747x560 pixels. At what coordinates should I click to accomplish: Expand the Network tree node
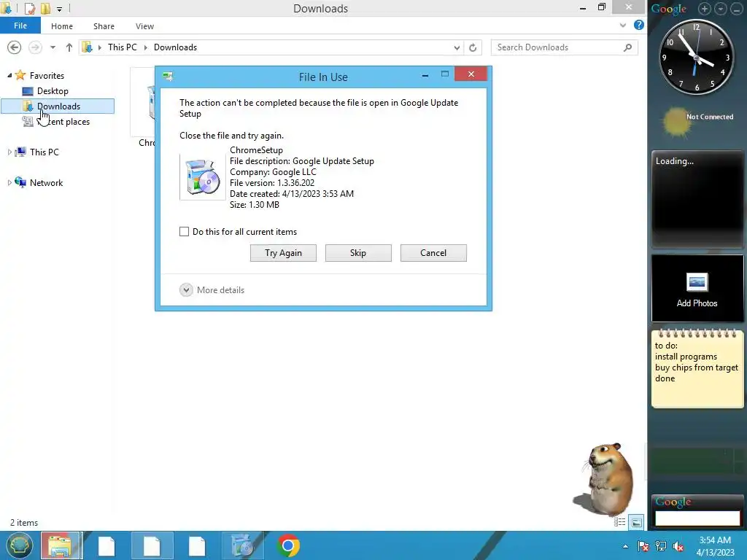point(9,182)
